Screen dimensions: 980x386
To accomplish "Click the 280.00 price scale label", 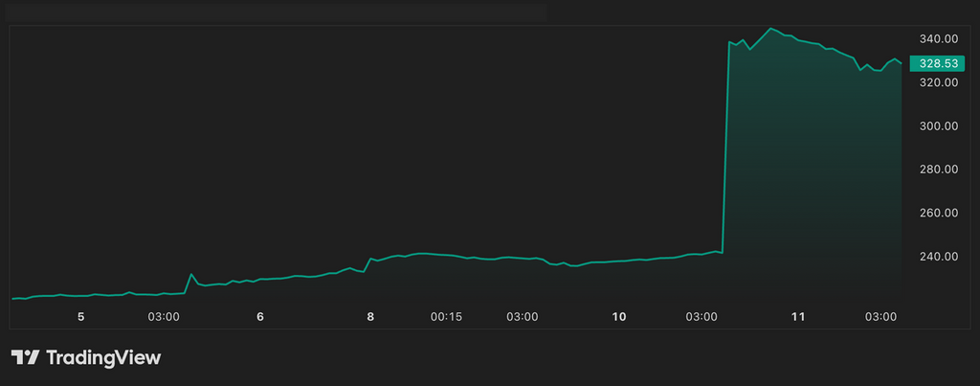I will pyautogui.click(x=938, y=170).
